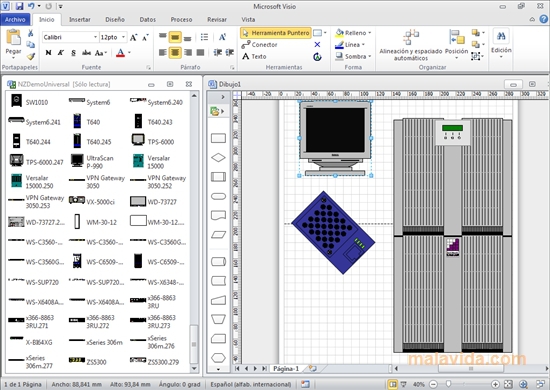Image resolution: width=550 pixels, height=390 pixels.
Task: Click the font color A icon
Action: pyautogui.click(x=120, y=53)
